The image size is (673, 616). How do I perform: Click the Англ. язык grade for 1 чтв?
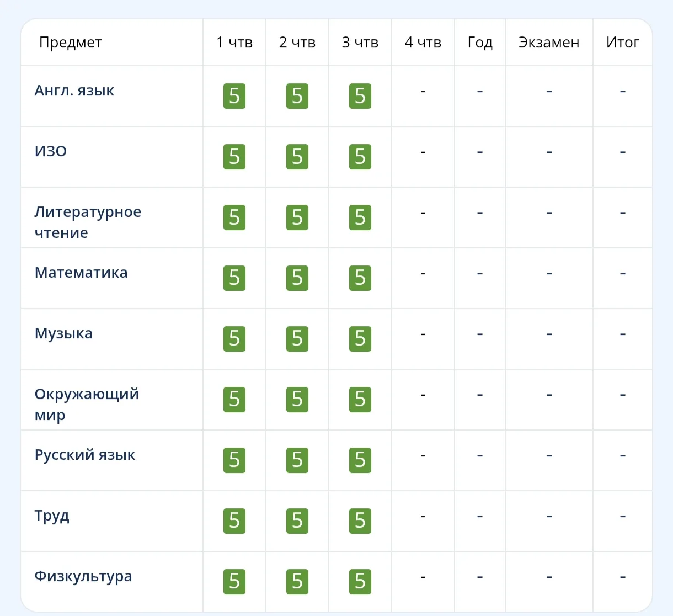point(234,96)
